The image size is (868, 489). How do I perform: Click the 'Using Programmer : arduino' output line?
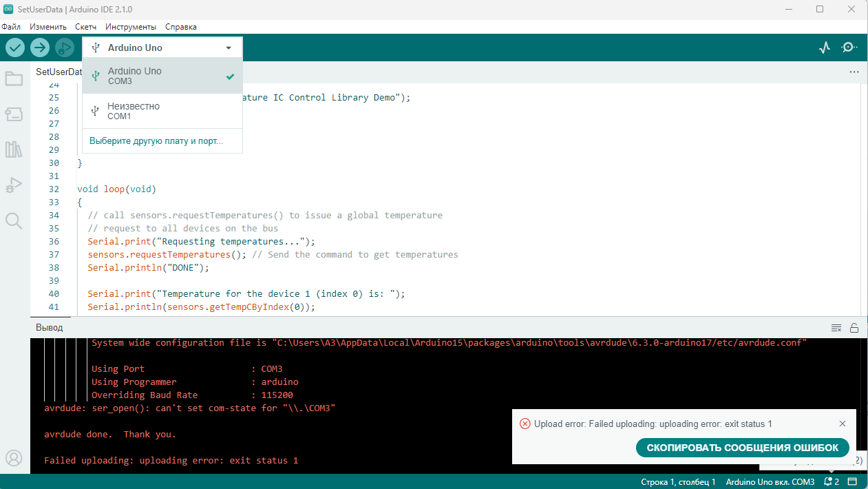coord(195,382)
